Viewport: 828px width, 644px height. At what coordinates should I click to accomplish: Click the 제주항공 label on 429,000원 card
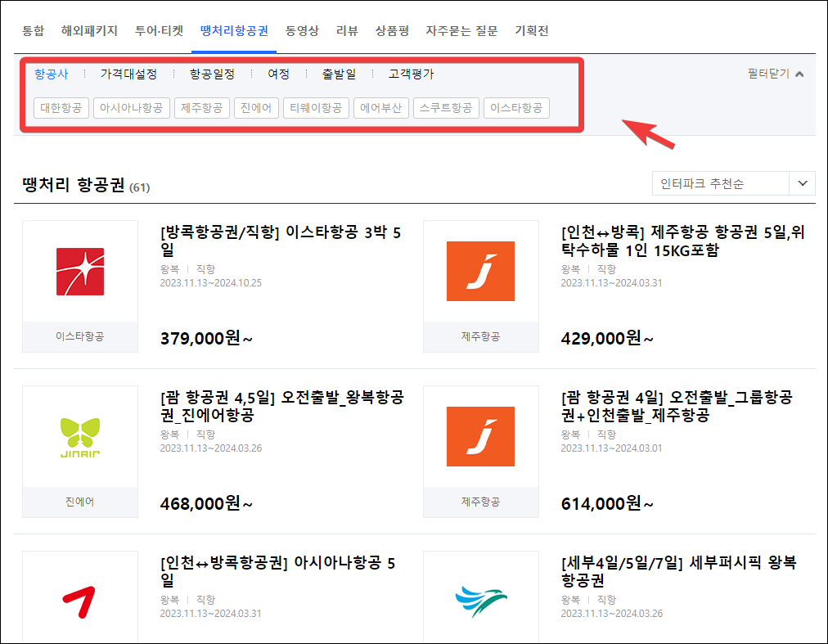coord(480,336)
